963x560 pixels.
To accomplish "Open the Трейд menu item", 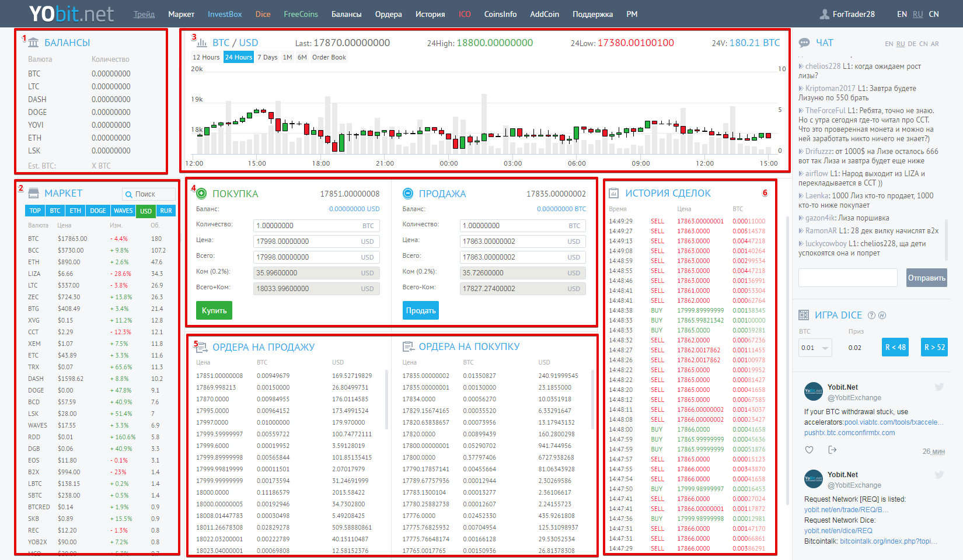I will point(144,14).
